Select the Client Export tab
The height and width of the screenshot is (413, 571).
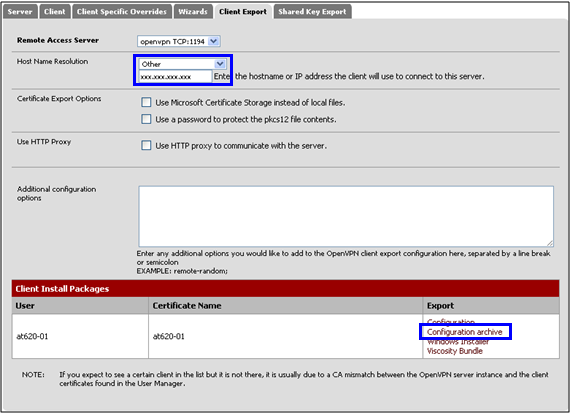click(243, 12)
